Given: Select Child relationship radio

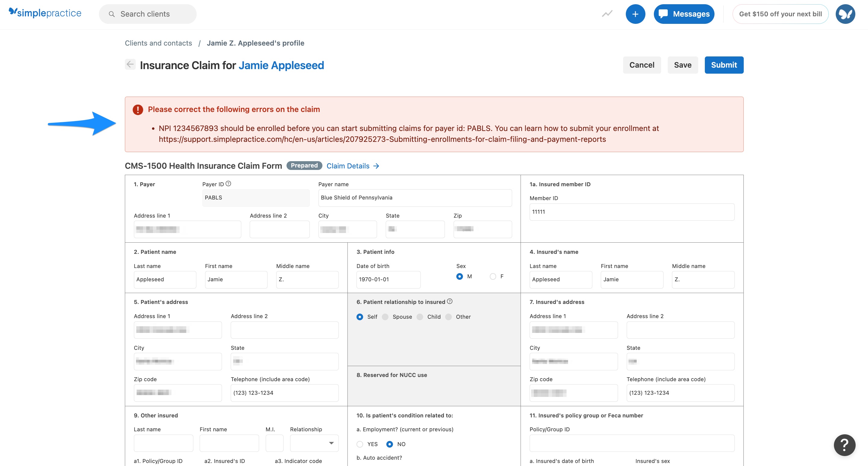Looking at the screenshot, I should coord(420,317).
